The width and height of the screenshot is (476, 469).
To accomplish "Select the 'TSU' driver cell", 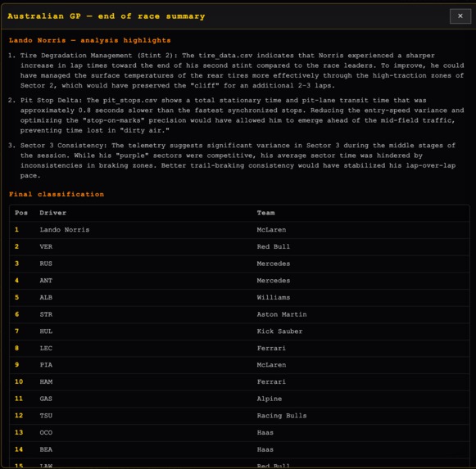I will click(46, 416).
